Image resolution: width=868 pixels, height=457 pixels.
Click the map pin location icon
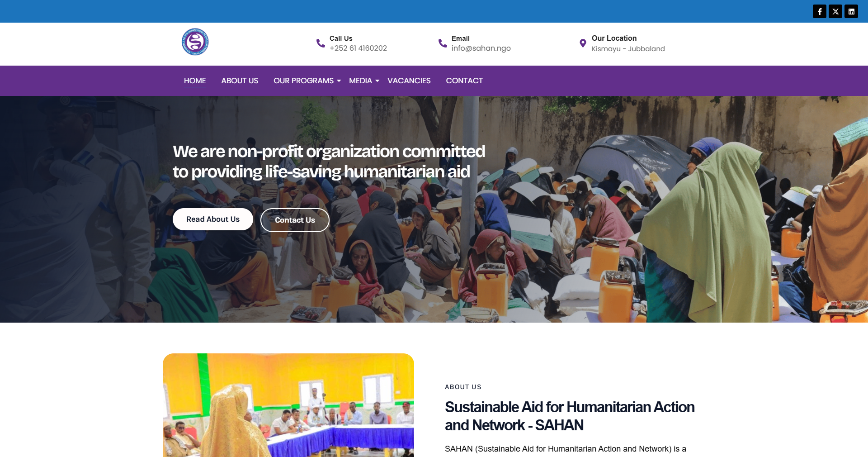583,43
